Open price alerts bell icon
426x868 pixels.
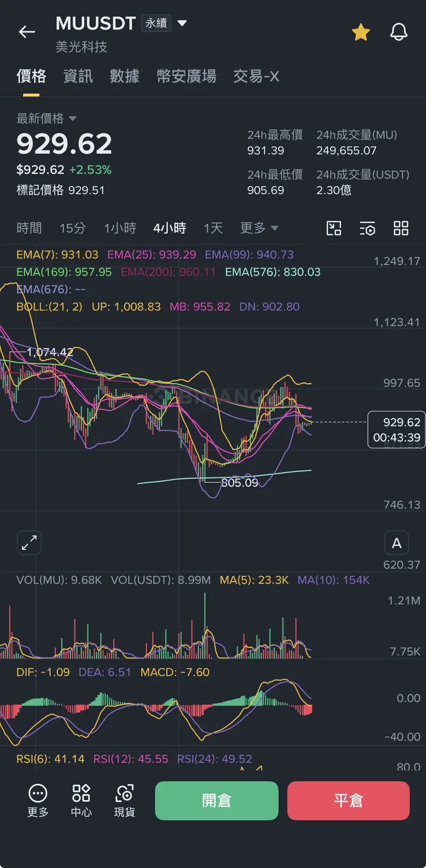(399, 32)
